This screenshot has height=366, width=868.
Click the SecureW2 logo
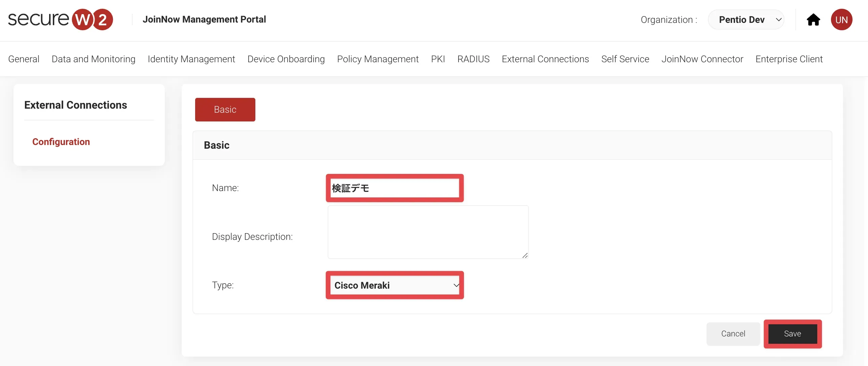61,19
